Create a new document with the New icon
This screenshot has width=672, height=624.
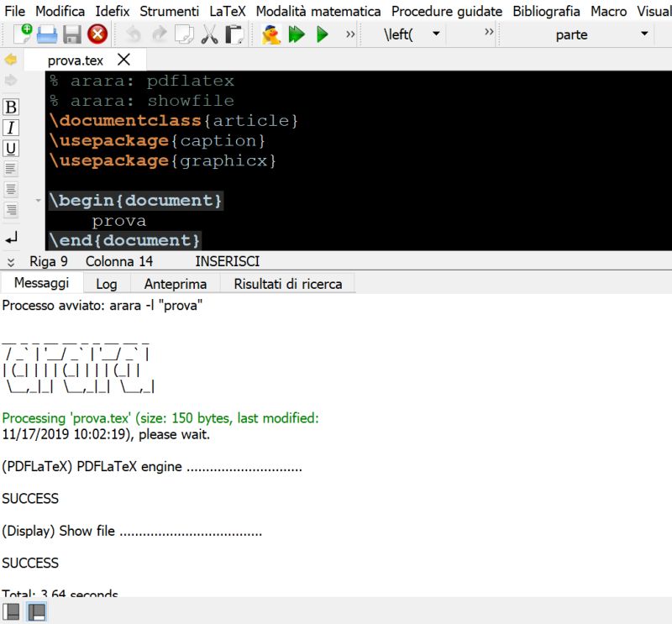[23, 34]
